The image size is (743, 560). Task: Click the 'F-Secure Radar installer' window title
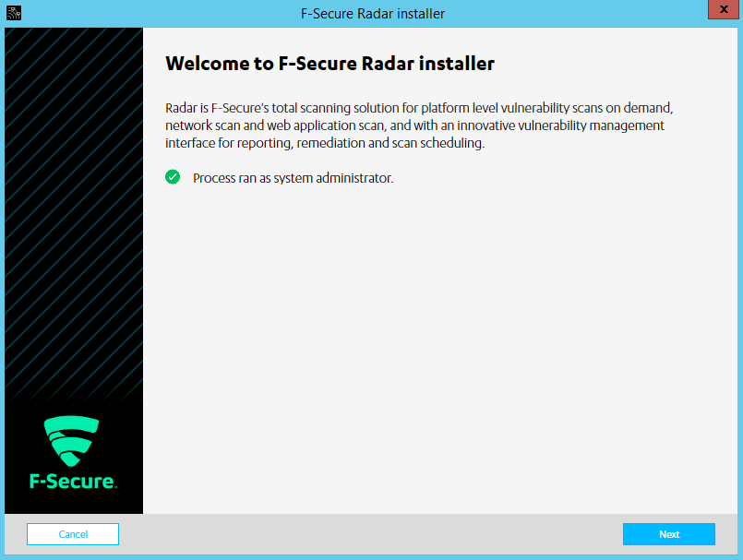[373, 14]
